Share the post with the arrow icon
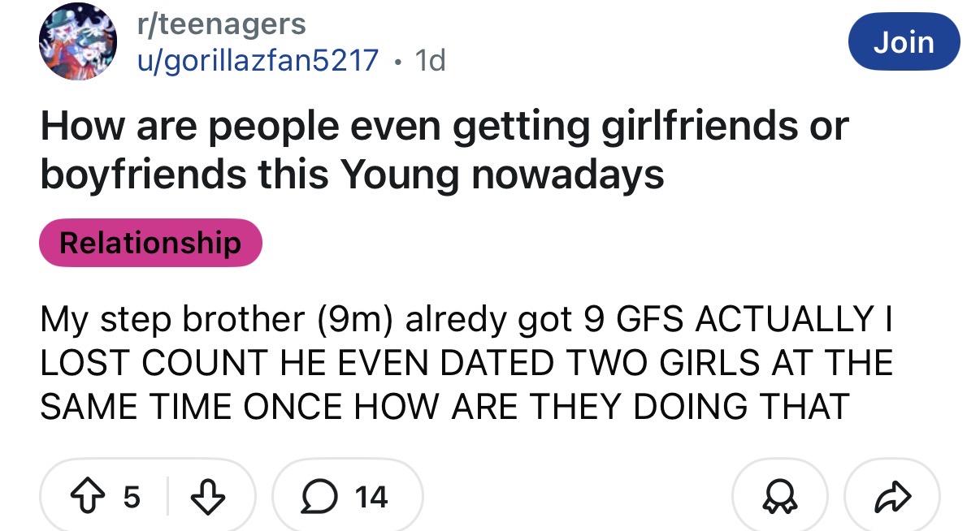This screenshot has height=531, width=980. coord(891,496)
